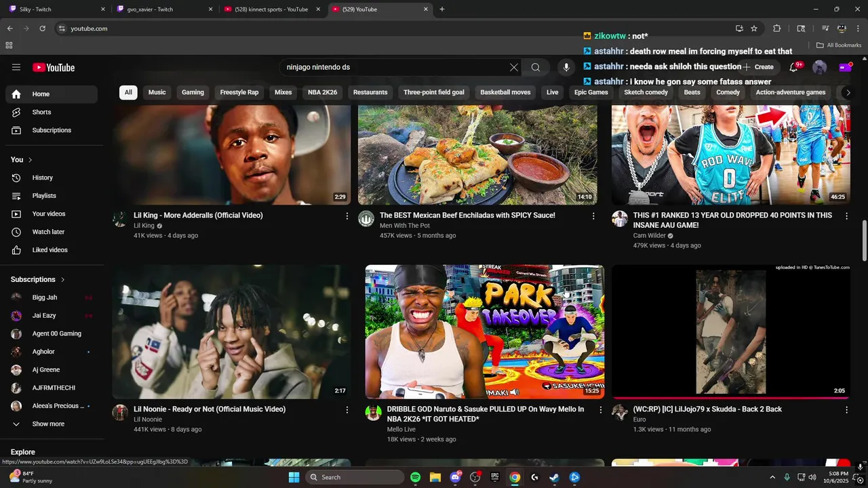Open the Bigg Jah subscription channel
The width and height of the screenshot is (868, 488).
(x=52, y=298)
